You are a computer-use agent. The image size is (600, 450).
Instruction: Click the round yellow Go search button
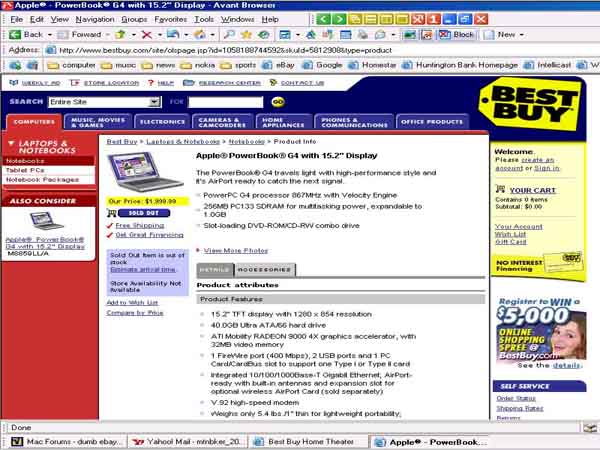pyautogui.click(x=278, y=102)
